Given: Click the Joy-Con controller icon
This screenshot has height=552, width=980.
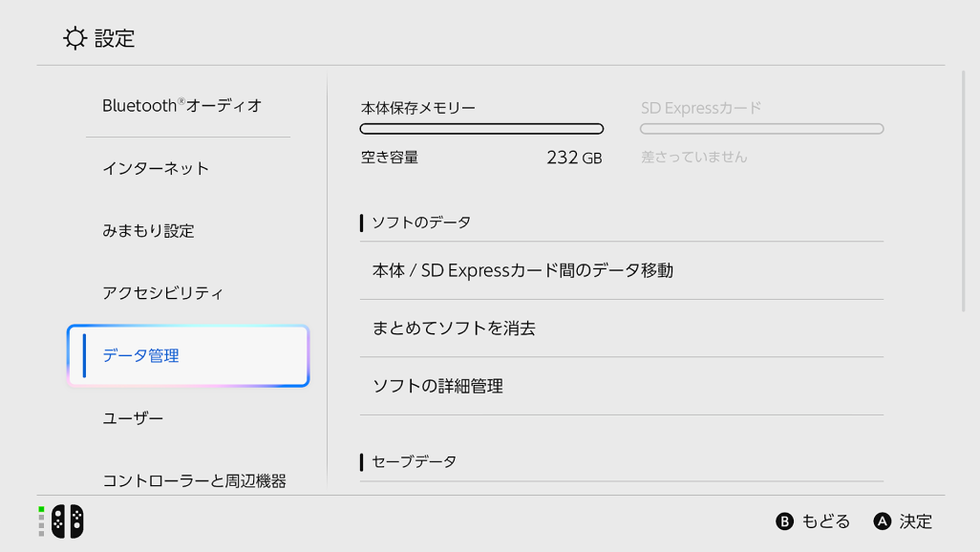Looking at the screenshot, I should [x=68, y=520].
